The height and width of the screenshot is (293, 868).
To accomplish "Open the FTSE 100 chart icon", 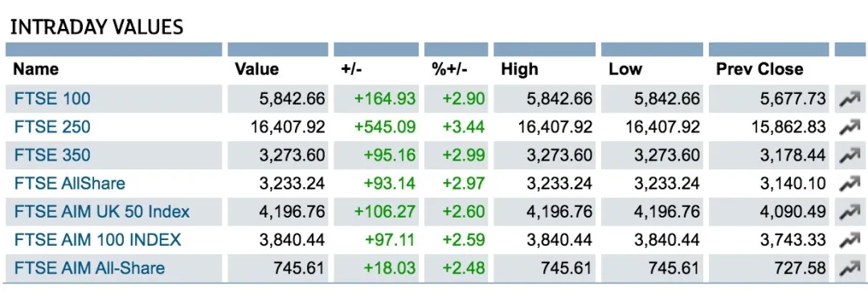I will [x=850, y=100].
